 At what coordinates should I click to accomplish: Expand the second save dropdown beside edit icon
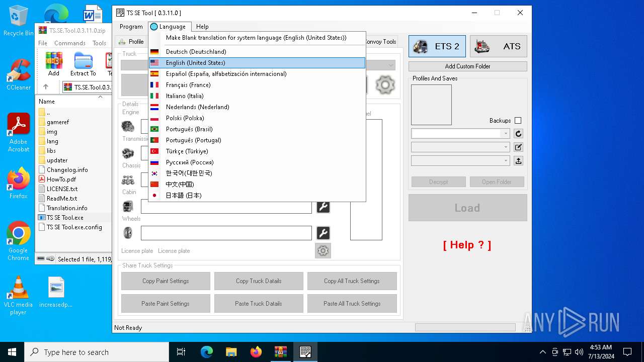click(x=506, y=147)
